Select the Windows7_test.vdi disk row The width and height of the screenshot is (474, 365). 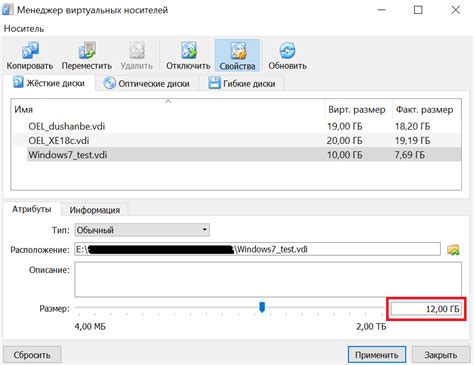[x=236, y=155]
